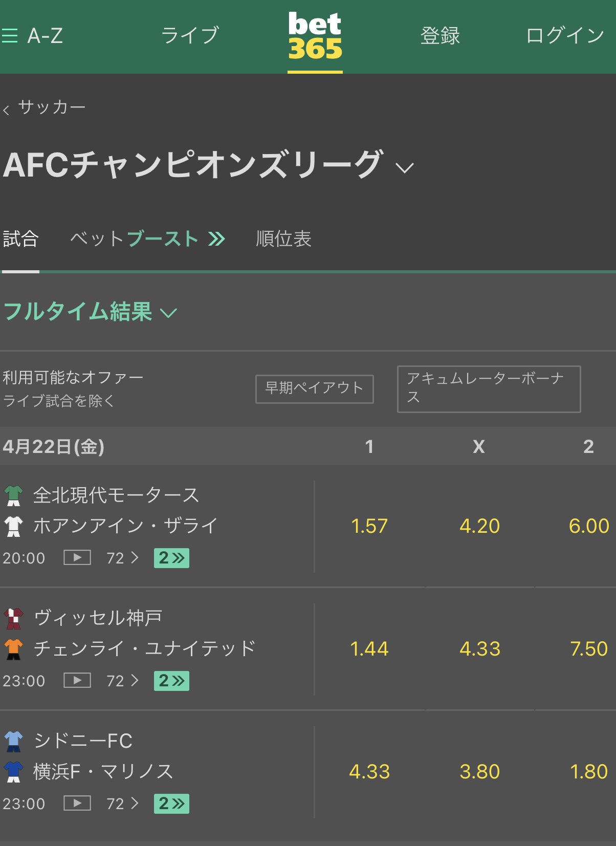The height and width of the screenshot is (846, 616).
Task: Open live stream icon for ヴィッセル神戸 match
Action: (77, 680)
